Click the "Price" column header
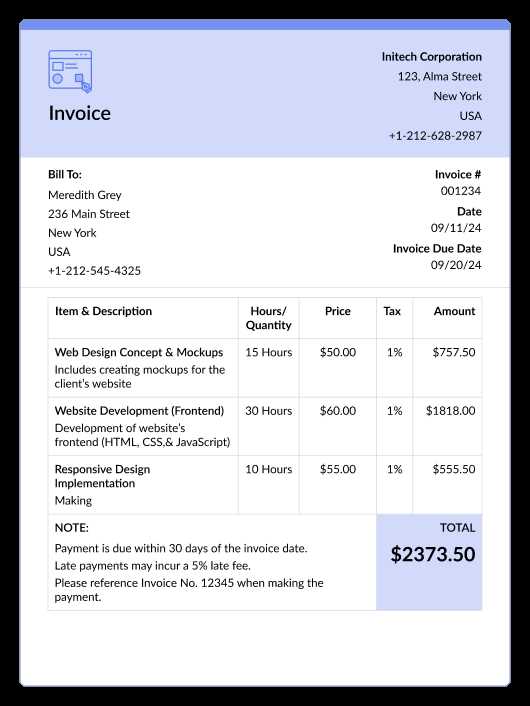The width and height of the screenshot is (530, 706). (x=338, y=311)
